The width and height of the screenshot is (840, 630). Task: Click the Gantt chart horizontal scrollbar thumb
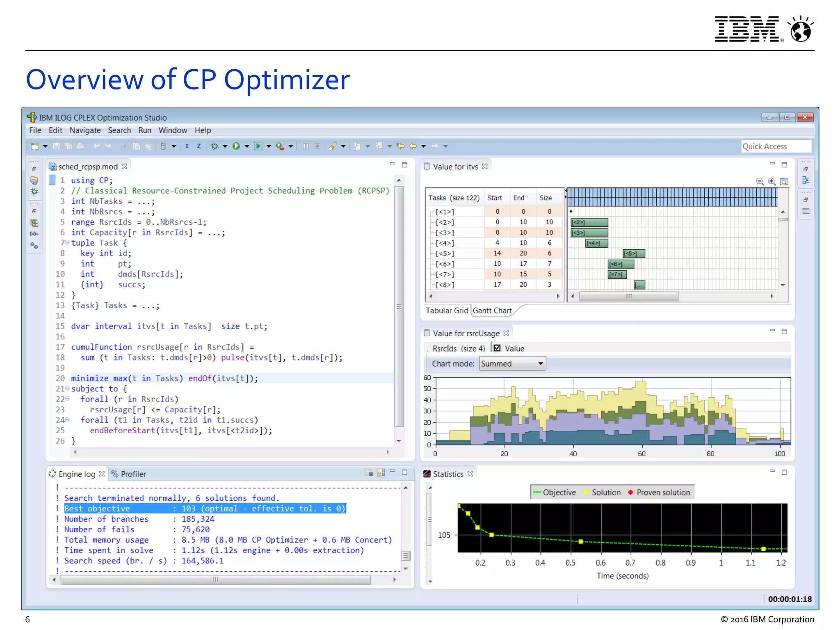pyautogui.click(x=629, y=296)
